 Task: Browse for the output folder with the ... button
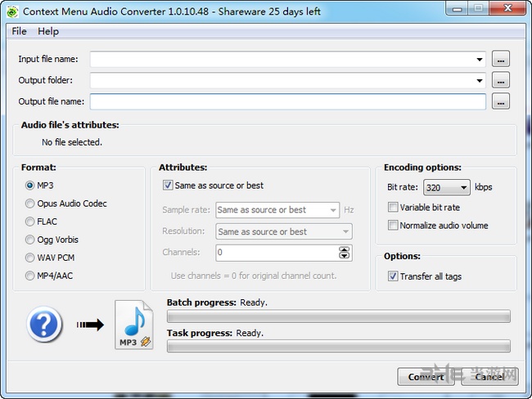click(x=501, y=80)
